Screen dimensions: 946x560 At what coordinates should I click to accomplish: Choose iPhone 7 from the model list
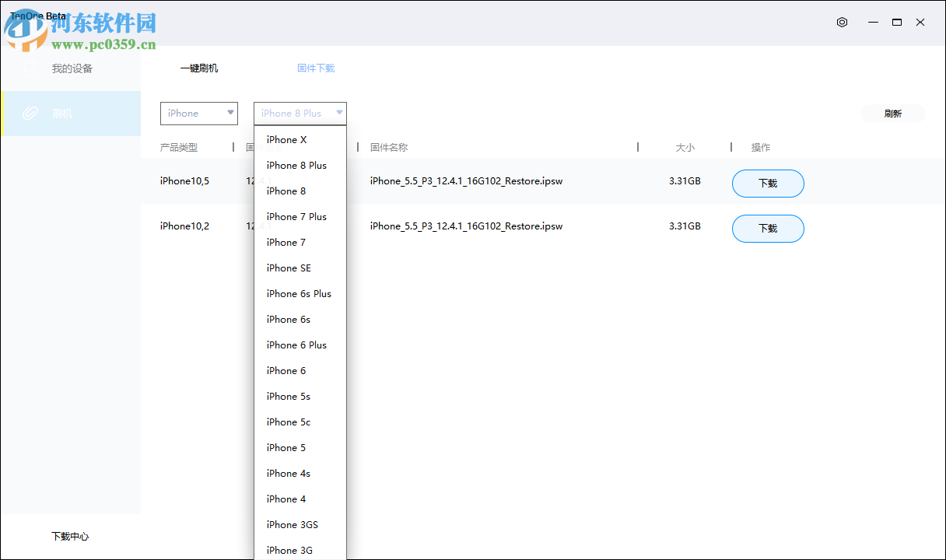point(300,243)
